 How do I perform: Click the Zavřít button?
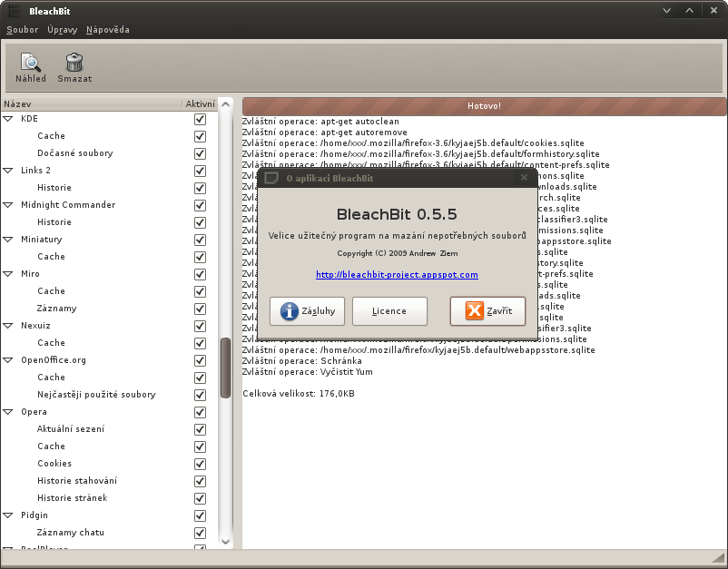pyautogui.click(x=487, y=311)
